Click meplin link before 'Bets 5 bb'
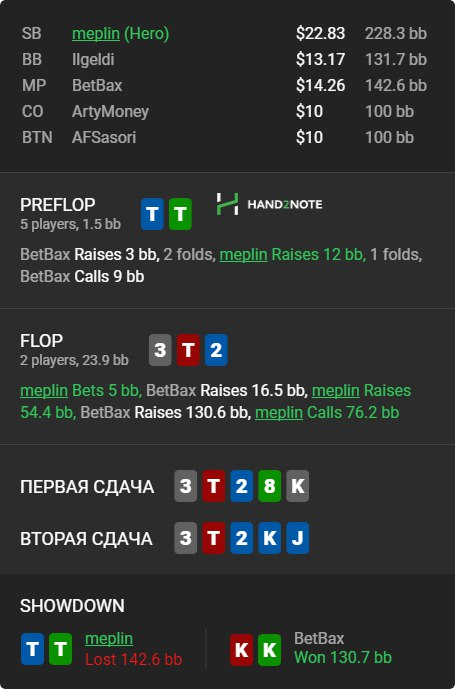 [44, 390]
